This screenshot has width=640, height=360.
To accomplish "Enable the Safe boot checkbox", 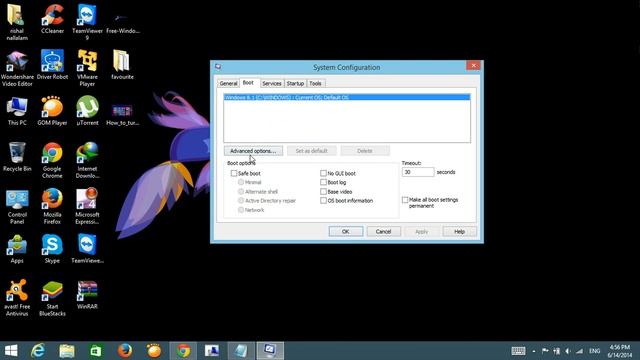I will click(233, 173).
